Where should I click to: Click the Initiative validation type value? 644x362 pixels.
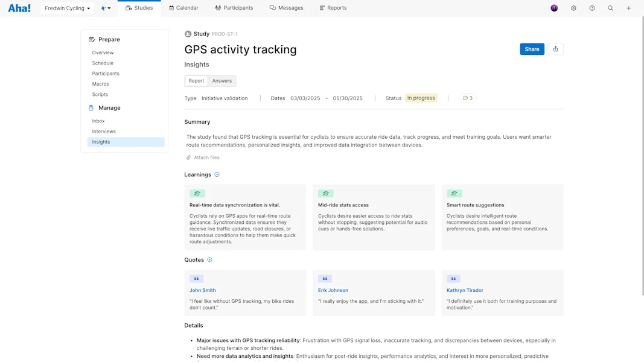[225, 98]
